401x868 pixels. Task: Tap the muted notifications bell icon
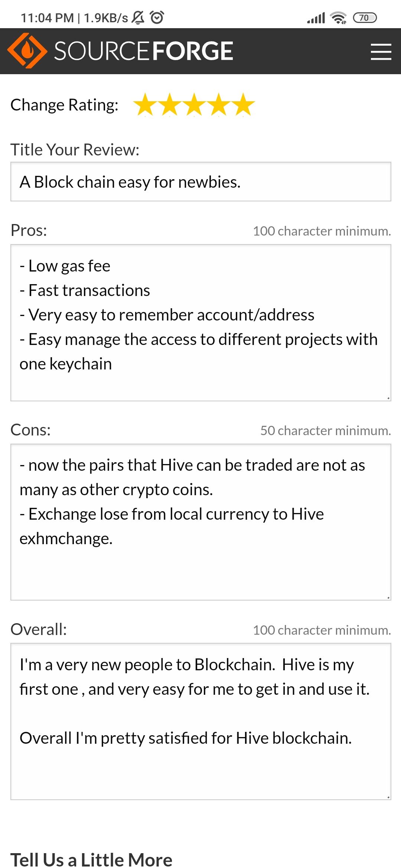(138, 17)
